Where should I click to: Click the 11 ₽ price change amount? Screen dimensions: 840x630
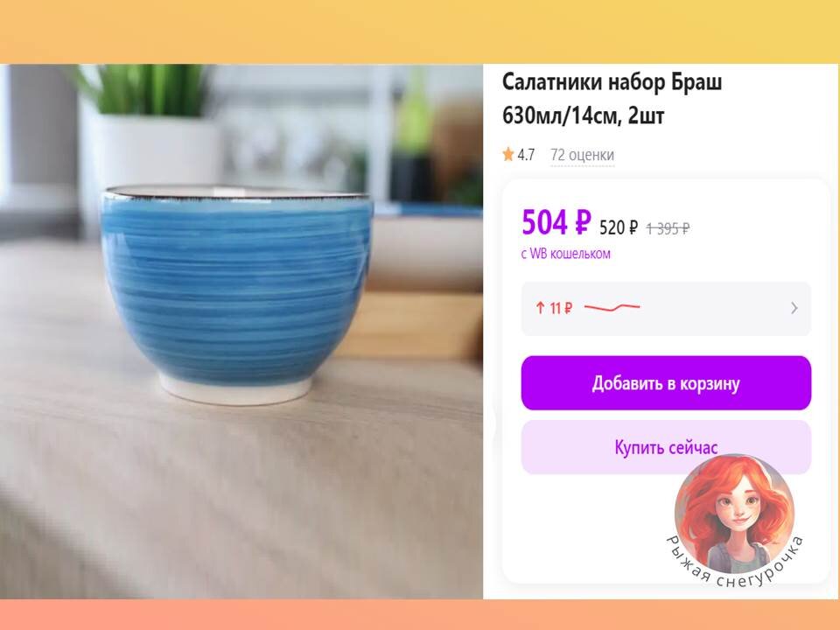pos(561,309)
